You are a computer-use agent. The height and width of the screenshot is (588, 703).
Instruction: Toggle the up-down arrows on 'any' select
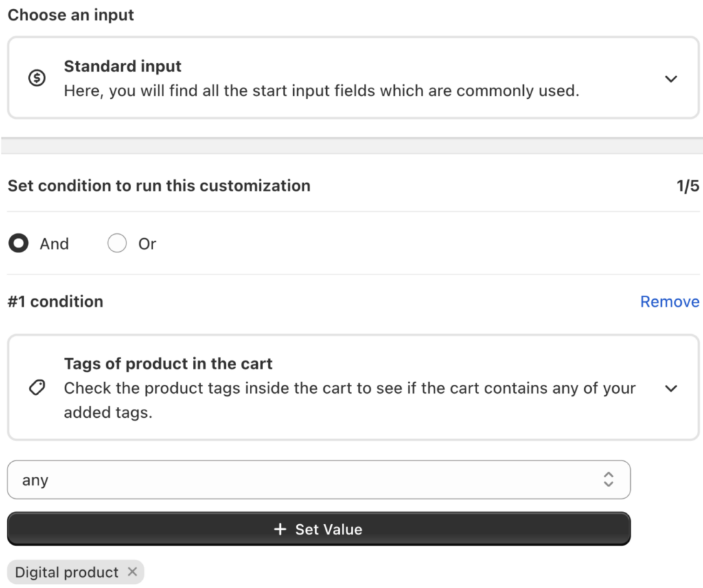[608, 480]
